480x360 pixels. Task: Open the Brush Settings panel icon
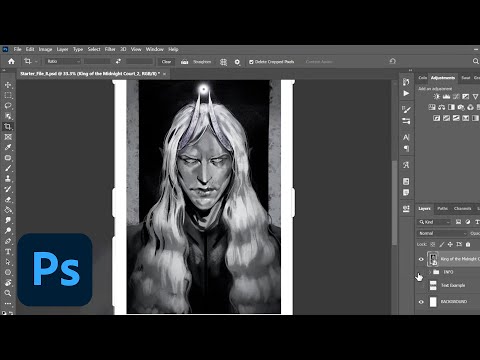(406, 109)
